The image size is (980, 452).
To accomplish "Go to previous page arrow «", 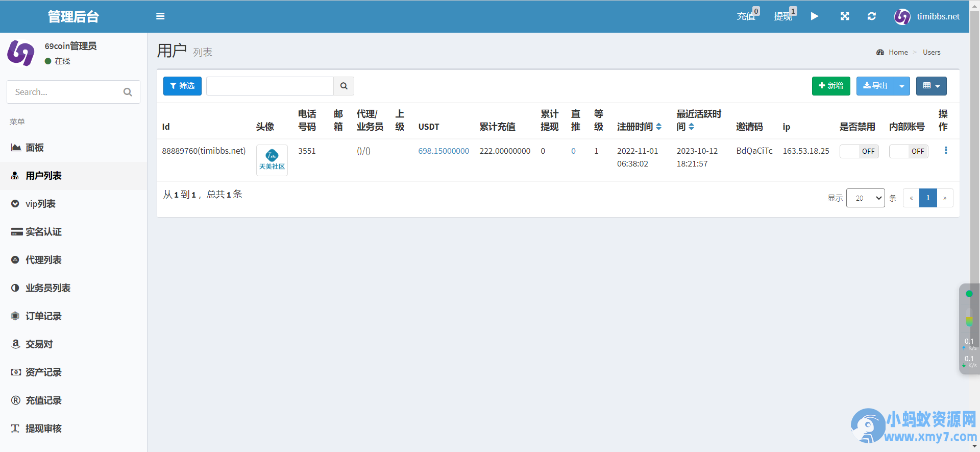I will point(911,198).
